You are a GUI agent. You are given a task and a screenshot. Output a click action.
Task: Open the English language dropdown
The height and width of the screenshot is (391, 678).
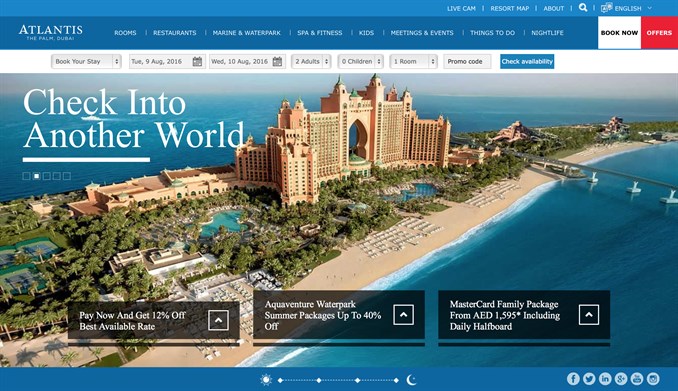coord(633,8)
